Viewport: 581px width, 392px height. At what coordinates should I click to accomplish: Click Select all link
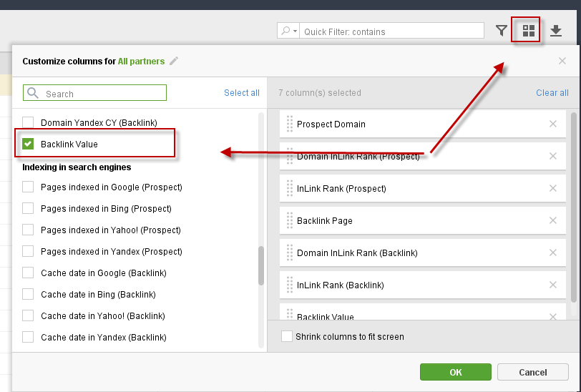point(242,92)
